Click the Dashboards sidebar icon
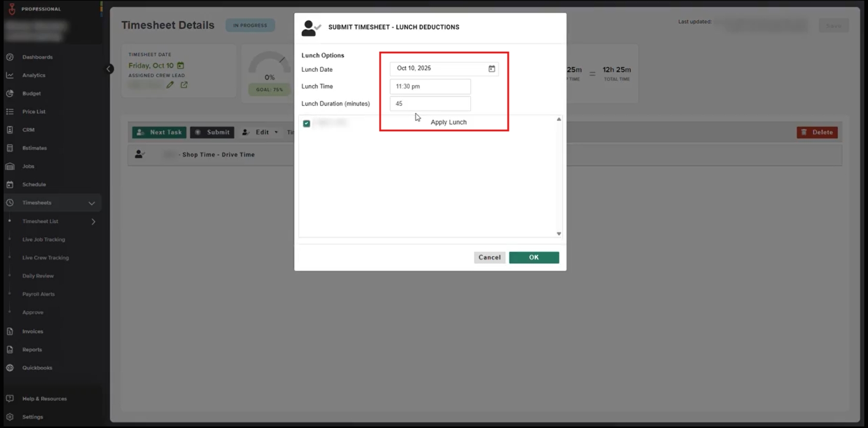The image size is (868, 428). pos(10,57)
